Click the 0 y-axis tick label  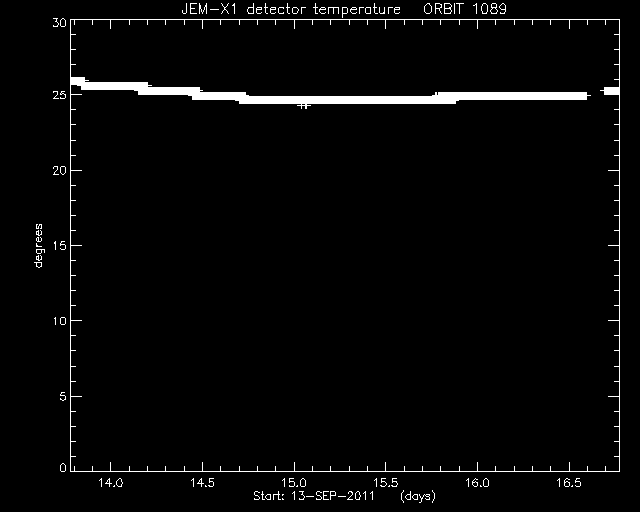(63, 467)
